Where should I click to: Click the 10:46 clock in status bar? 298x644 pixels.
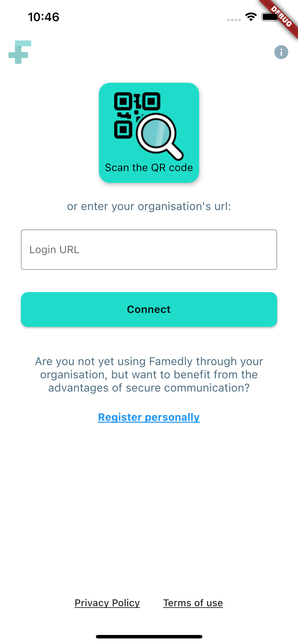(44, 17)
